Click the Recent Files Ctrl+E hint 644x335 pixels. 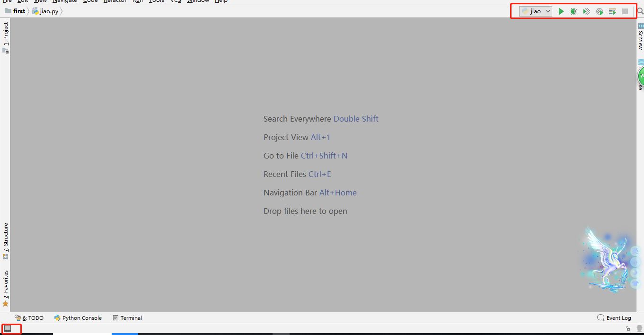point(297,174)
